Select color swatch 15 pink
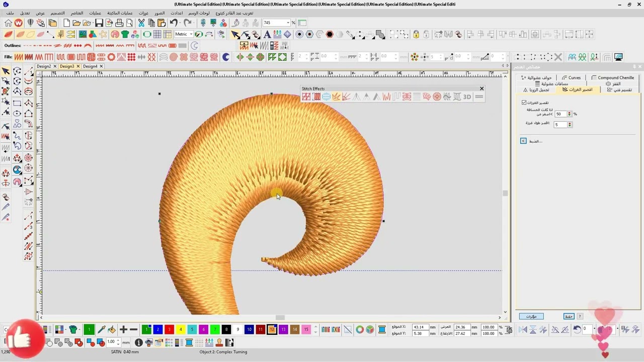 [x=306, y=330]
